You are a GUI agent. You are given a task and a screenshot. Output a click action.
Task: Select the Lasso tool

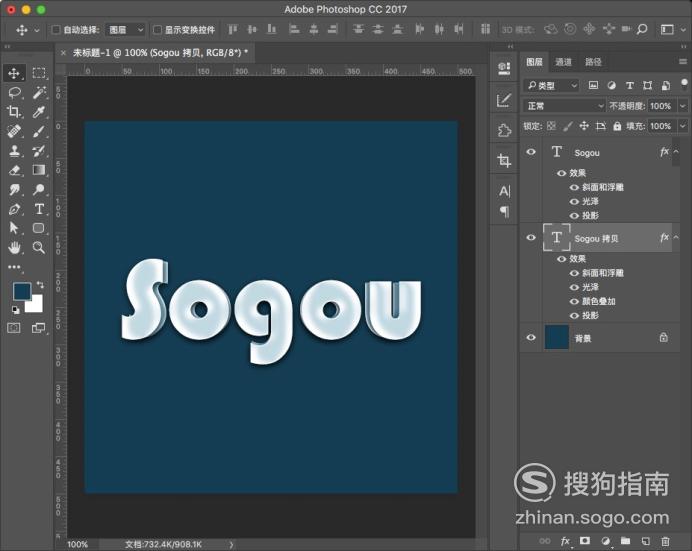[14, 93]
